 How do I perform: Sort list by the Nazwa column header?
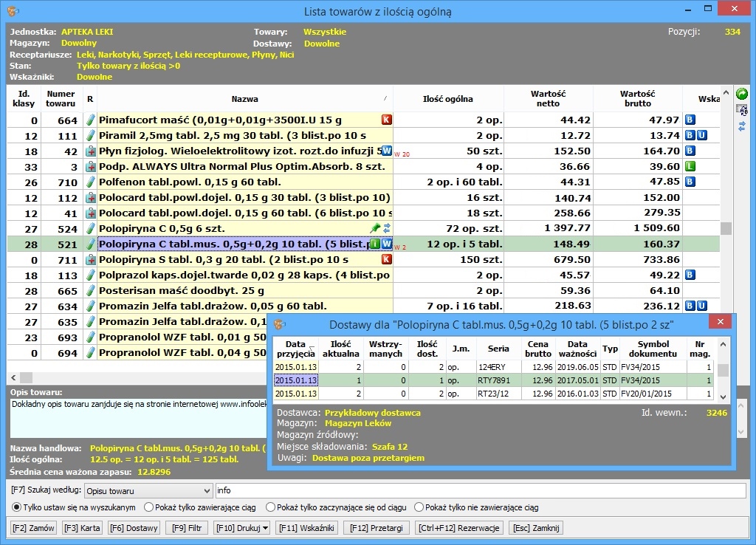[244, 98]
